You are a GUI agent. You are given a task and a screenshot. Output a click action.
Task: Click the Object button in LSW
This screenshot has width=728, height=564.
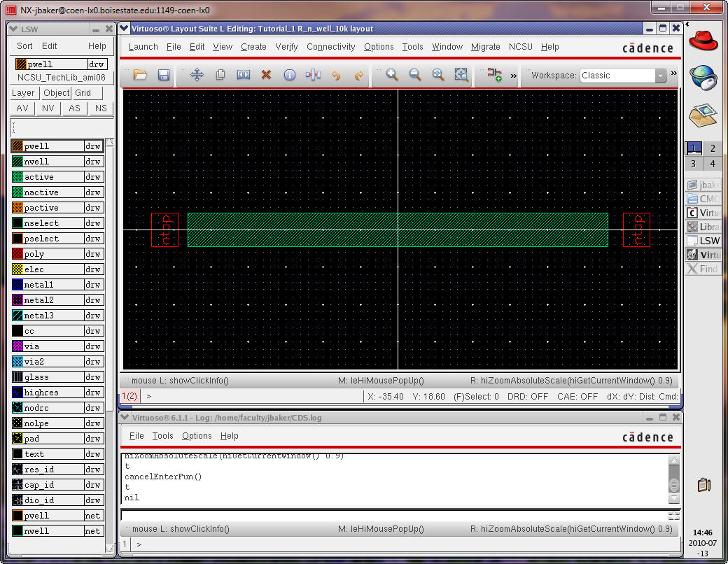pos(56,93)
